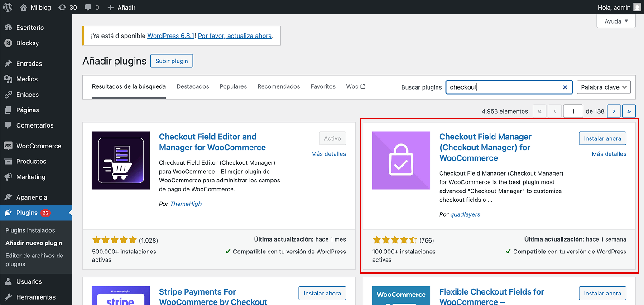Click the Blocksy theme icon
This screenshot has width=644, height=305.
click(x=8, y=43)
